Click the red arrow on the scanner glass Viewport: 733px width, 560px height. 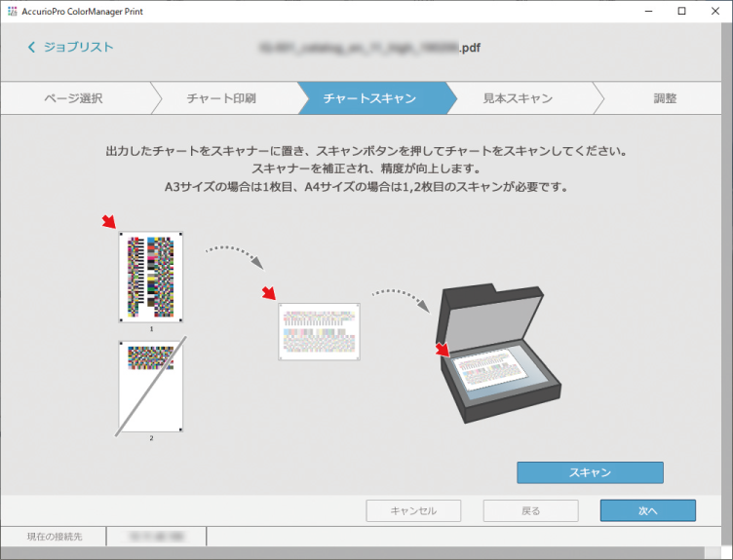(444, 349)
